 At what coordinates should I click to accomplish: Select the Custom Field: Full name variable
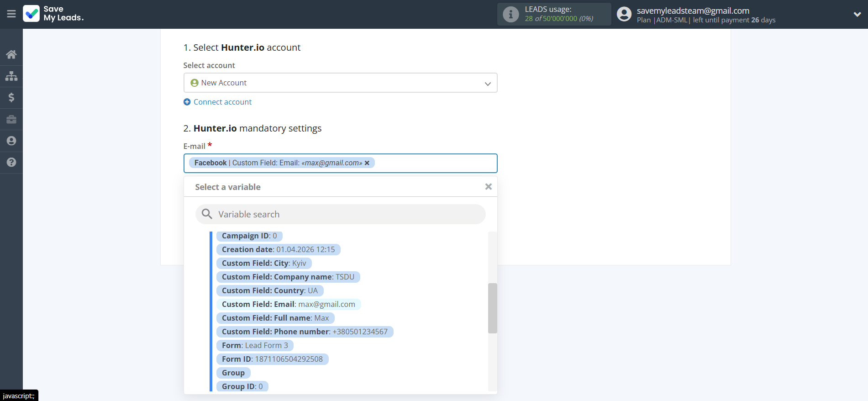point(275,318)
